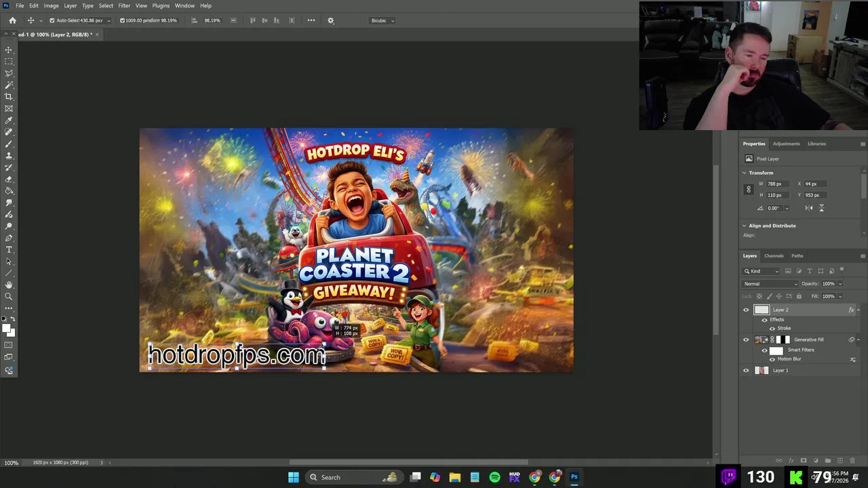Hide Layer 2 with its eye icon
This screenshot has width=868, height=488.
pyautogui.click(x=746, y=310)
